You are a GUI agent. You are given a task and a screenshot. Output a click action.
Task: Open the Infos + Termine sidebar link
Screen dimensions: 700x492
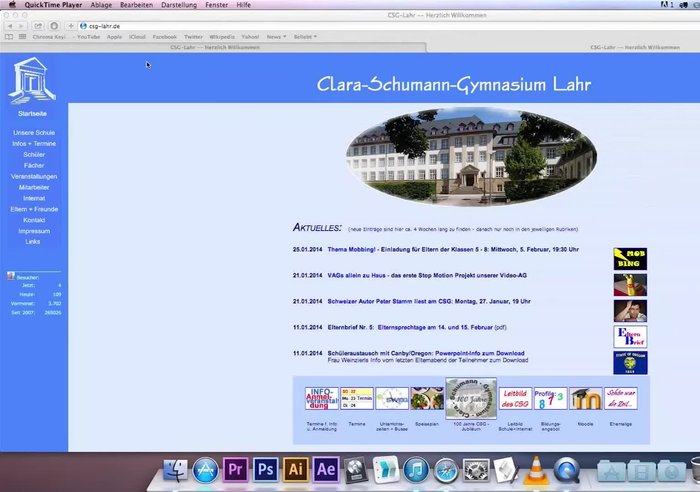[34, 144]
